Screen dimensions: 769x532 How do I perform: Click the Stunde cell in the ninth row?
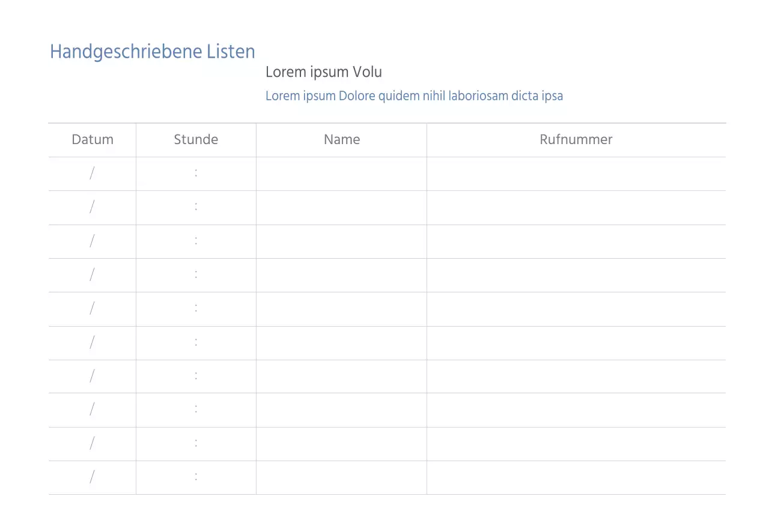coord(196,444)
